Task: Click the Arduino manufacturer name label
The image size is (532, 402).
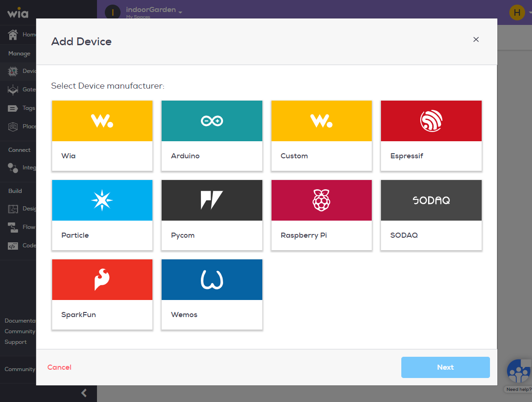Action: coord(185,156)
